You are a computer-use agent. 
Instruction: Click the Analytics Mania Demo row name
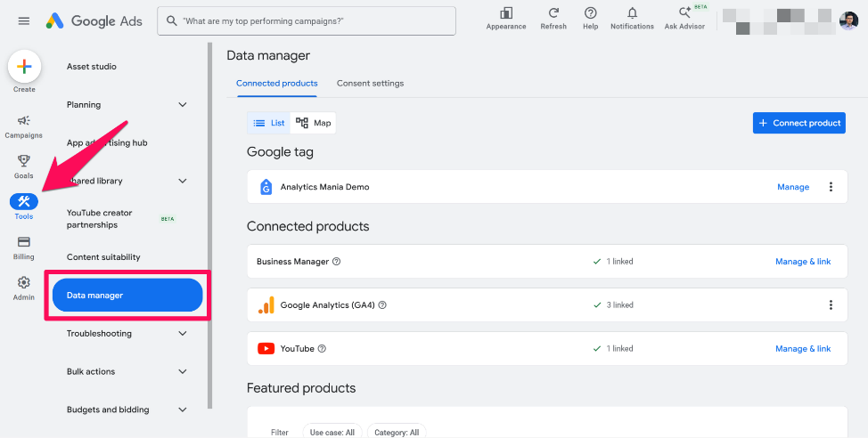coord(324,187)
